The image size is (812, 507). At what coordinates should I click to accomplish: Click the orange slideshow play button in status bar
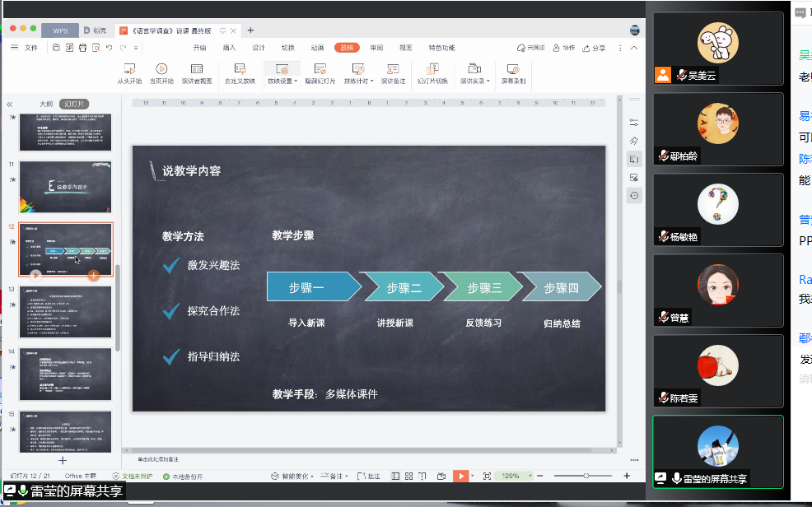(x=461, y=476)
